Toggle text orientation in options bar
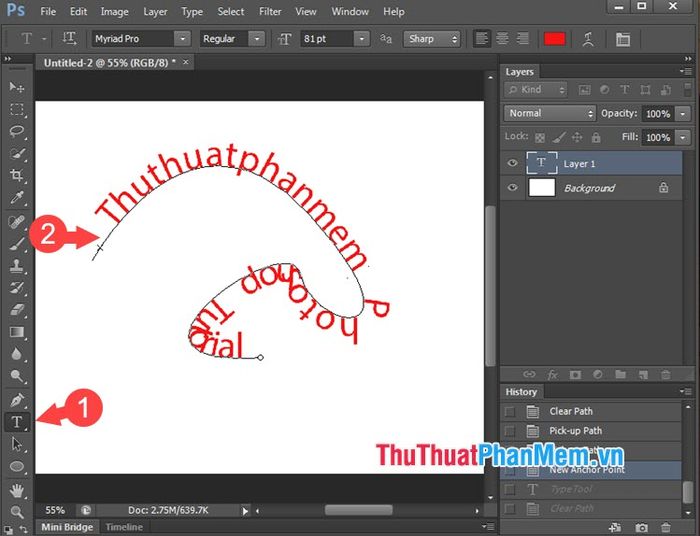The width and height of the screenshot is (700, 536). tap(69, 39)
